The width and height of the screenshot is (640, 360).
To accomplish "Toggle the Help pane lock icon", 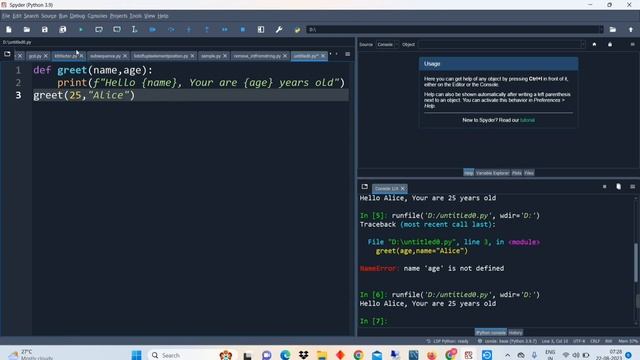I will [610, 44].
